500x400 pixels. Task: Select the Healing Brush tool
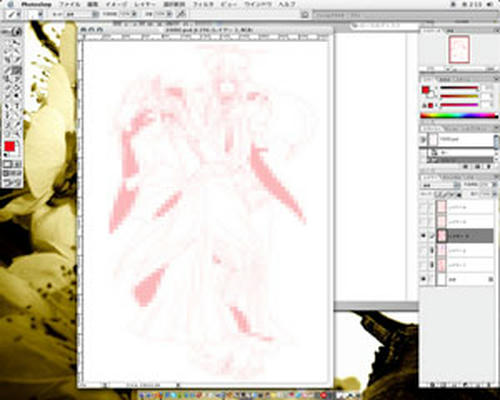coord(7,70)
